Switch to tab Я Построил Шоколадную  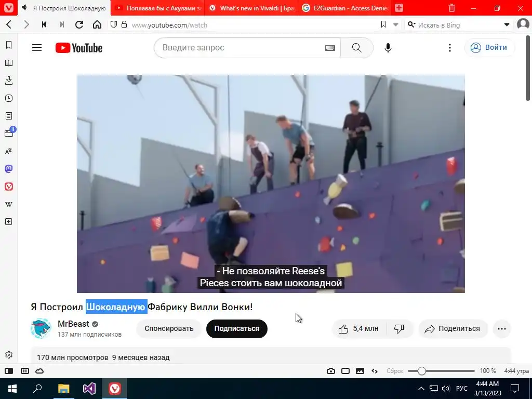(x=65, y=8)
